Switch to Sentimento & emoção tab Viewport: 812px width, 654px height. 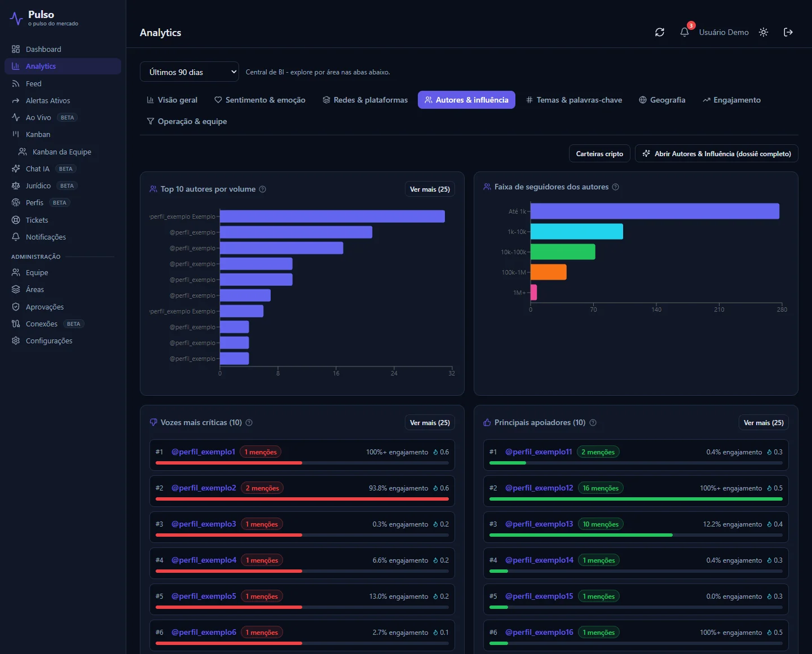point(260,100)
